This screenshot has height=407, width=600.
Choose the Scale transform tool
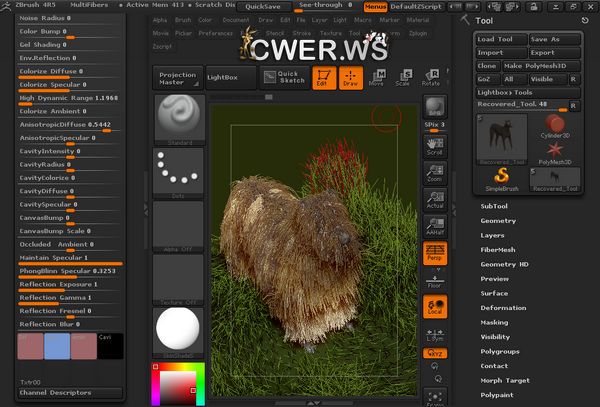click(403, 78)
